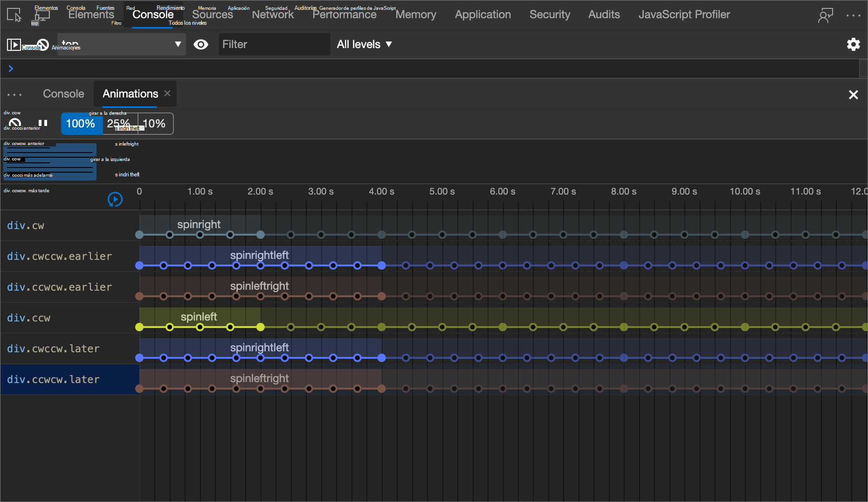Pause all animation playback

pyautogui.click(x=42, y=123)
